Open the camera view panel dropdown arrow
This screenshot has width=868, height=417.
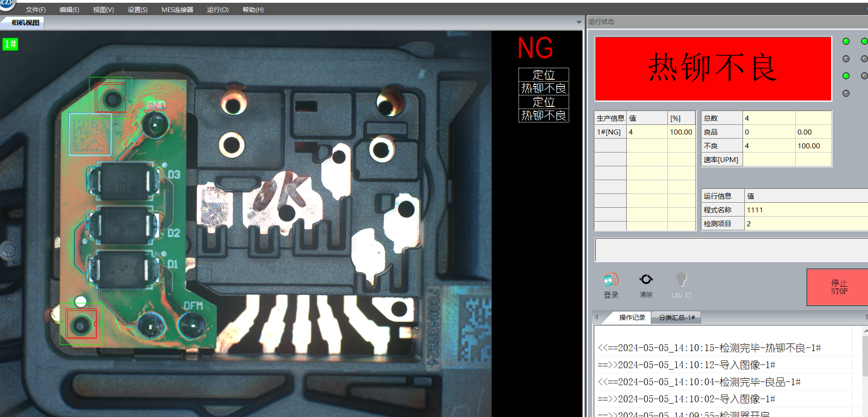pos(579,22)
